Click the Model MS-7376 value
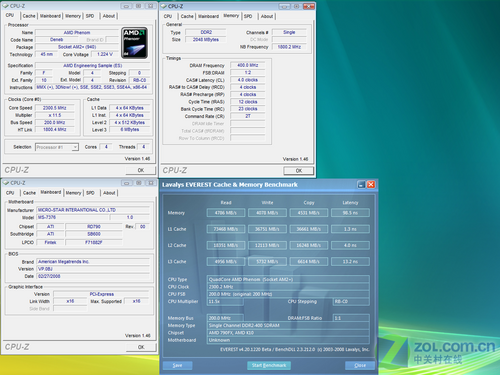 coord(72,217)
